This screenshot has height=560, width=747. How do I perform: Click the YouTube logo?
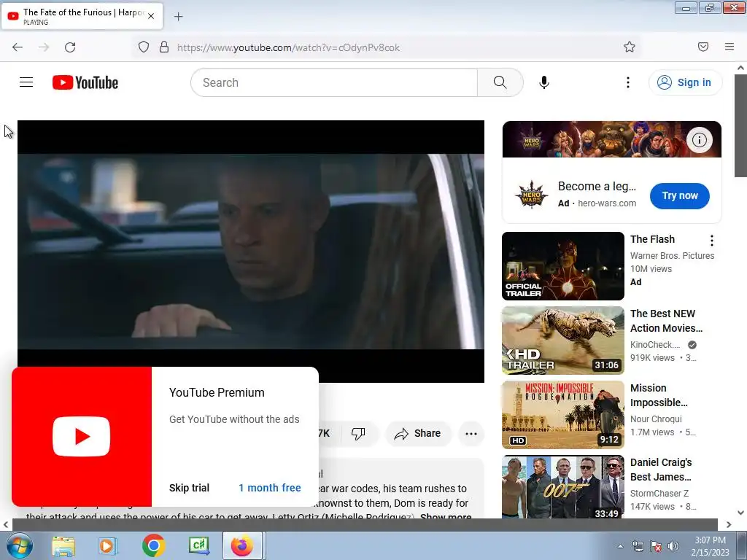click(x=85, y=82)
